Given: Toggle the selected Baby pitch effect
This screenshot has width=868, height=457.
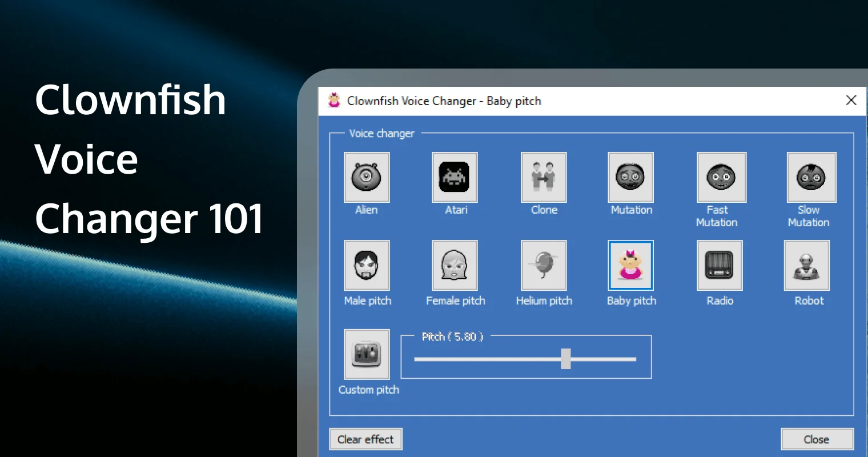Looking at the screenshot, I should [x=630, y=266].
